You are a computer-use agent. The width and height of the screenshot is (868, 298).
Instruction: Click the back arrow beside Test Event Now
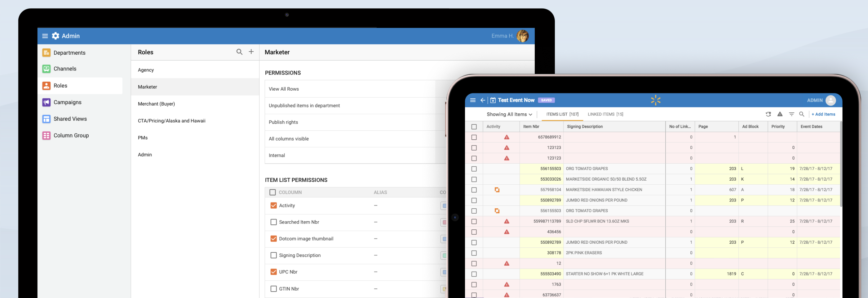point(483,100)
